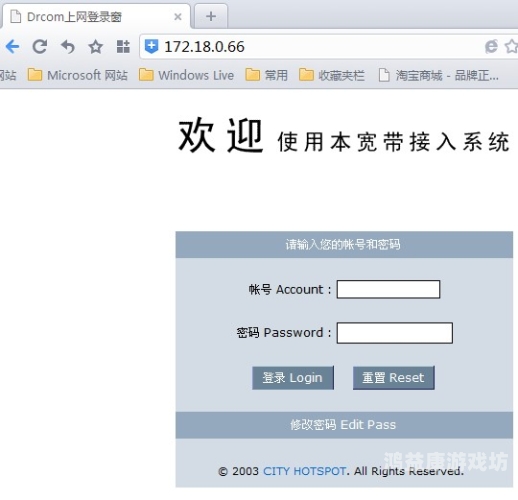Click the Microsoft 网站 bookmark folder icon
This screenshot has height=500, width=518.
35,75
